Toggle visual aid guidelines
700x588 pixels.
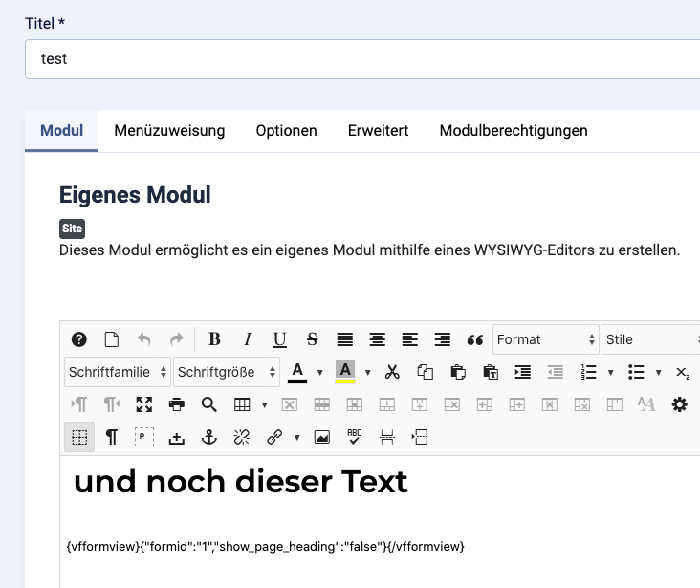tap(79, 437)
